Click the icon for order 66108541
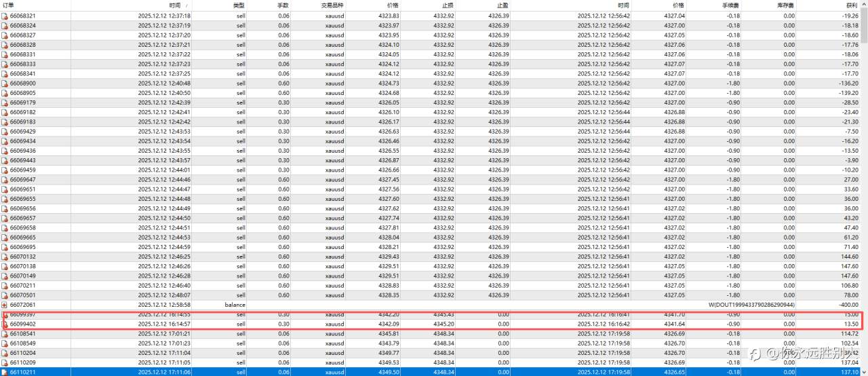 pyautogui.click(x=5, y=334)
